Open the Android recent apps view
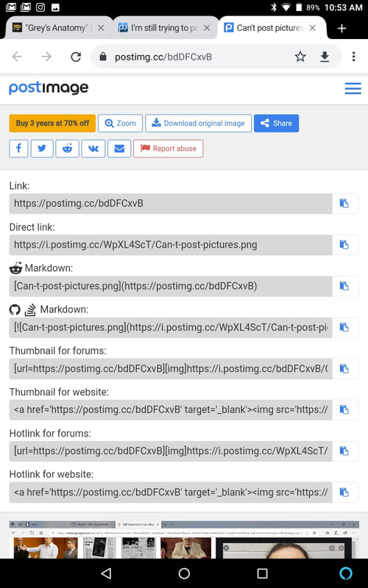This screenshot has width=368, height=588. coord(262,573)
